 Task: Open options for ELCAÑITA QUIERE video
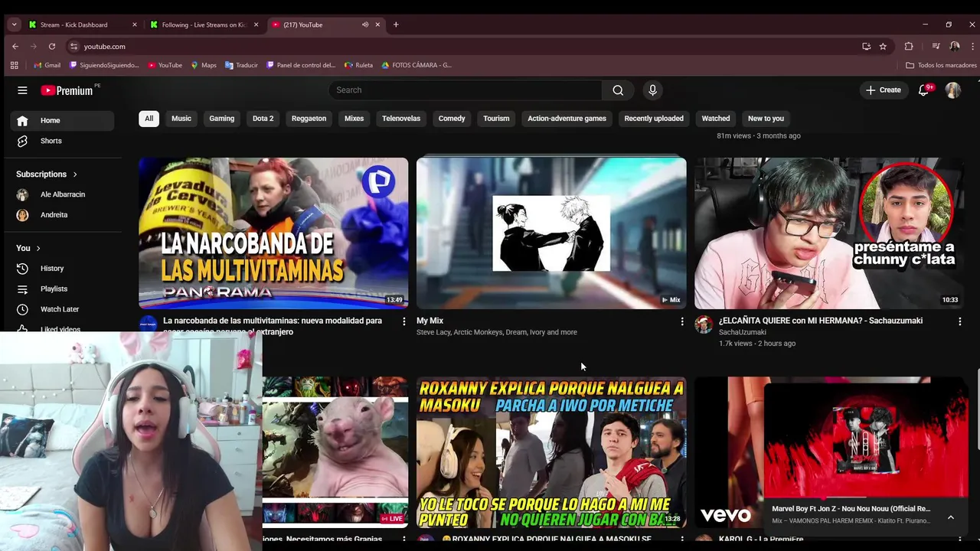pos(960,321)
